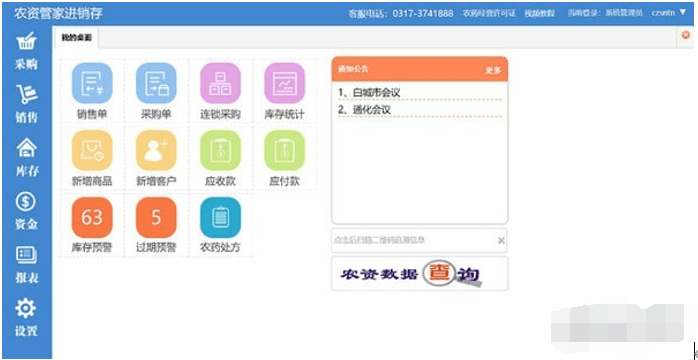Screen dimensions: 698x360
Task: Open the 库存 inventory sidebar module
Action: (26, 158)
